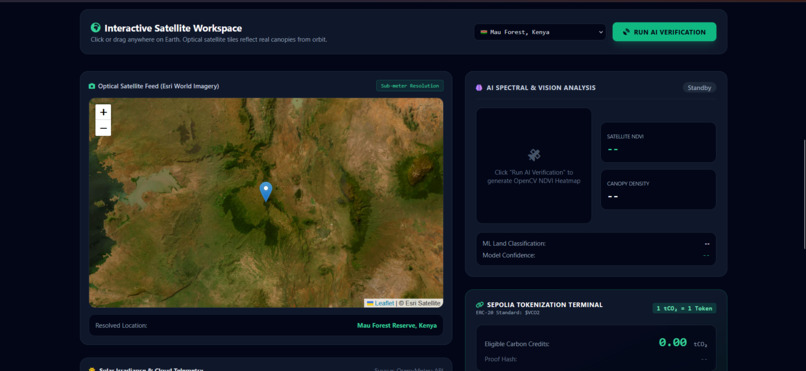Click the Proof Hash row
This screenshot has height=371, width=806.
[x=596, y=359]
